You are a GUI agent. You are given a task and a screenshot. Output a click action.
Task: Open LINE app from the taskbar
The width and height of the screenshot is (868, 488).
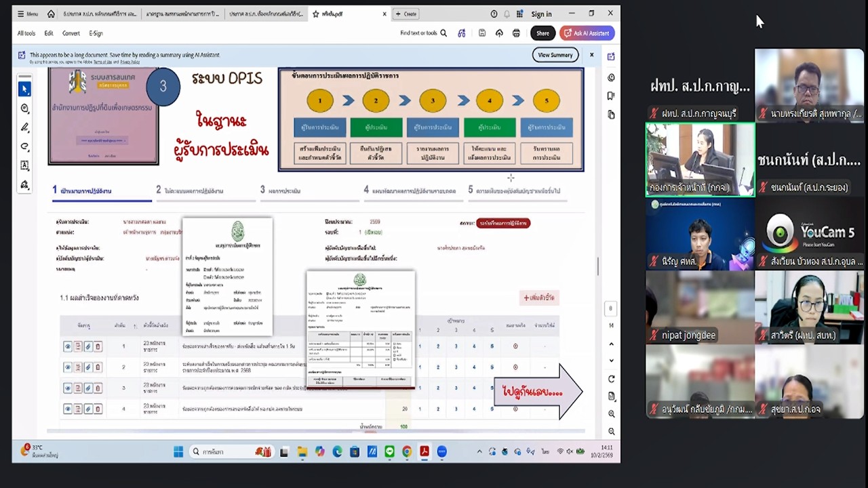click(389, 451)
